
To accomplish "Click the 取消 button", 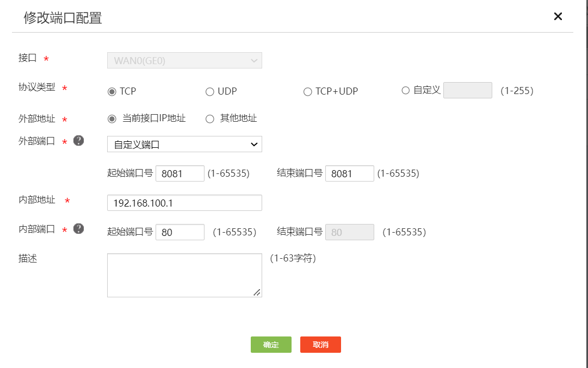I will pos(320,345).
